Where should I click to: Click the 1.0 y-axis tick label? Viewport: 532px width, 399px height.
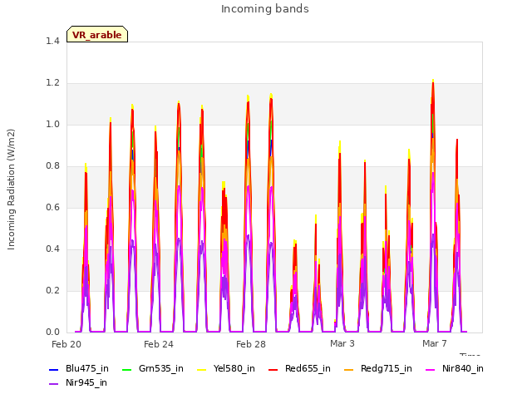point(52,125)
